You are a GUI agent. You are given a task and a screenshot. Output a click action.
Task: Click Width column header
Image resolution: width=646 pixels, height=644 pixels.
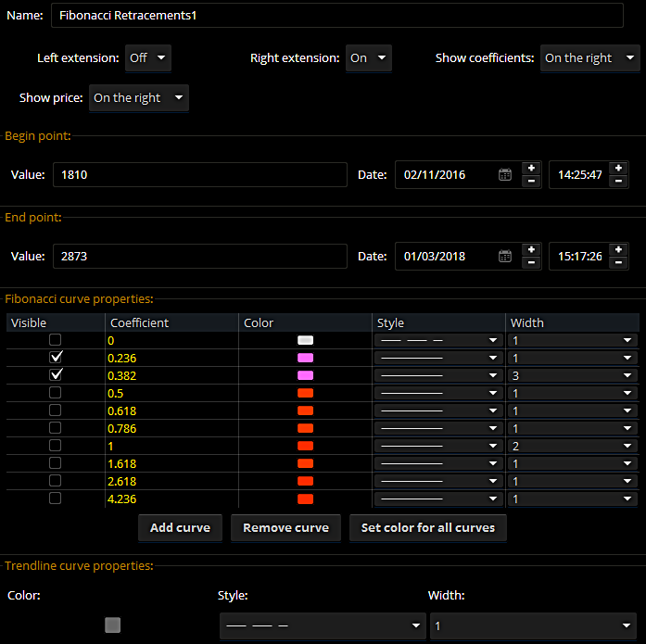coord(573,322)
